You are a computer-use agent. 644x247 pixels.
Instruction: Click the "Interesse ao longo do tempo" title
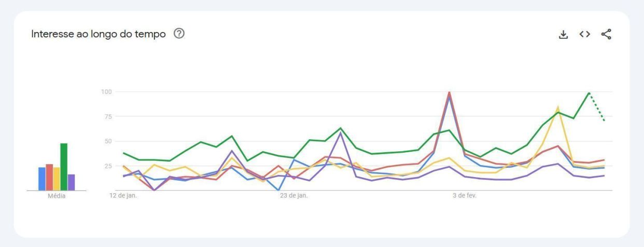(99, 34)
